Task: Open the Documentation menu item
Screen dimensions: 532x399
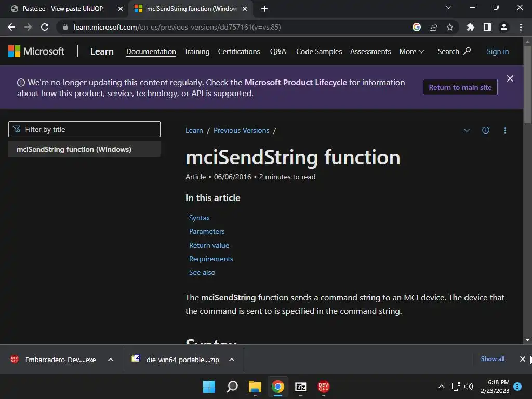Action: pyautogui.click(x=151, y=51)
